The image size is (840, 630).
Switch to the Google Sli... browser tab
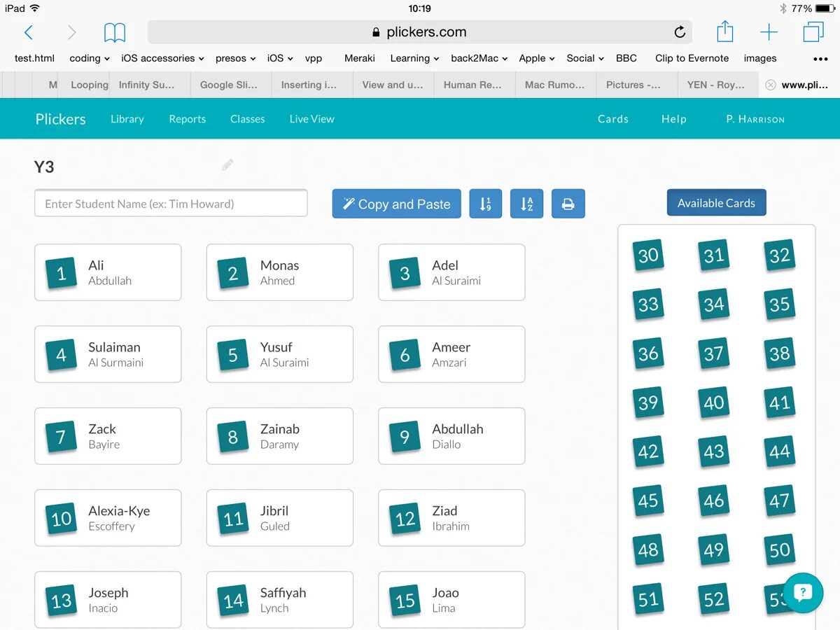[232, 85]
